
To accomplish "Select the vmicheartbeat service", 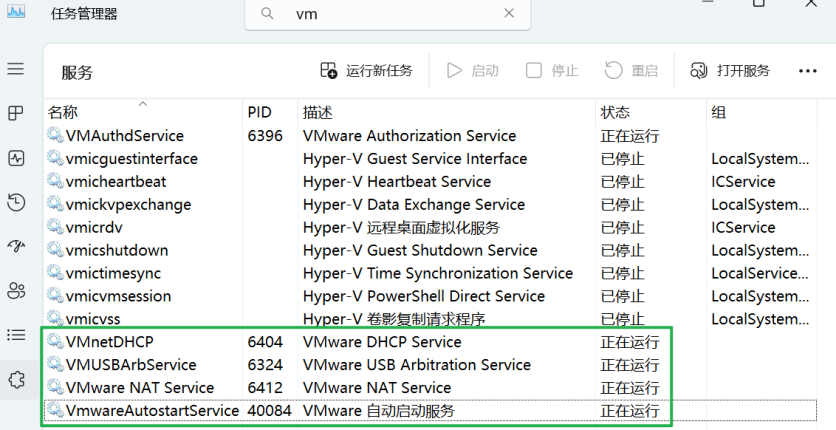I will (431, 181).
